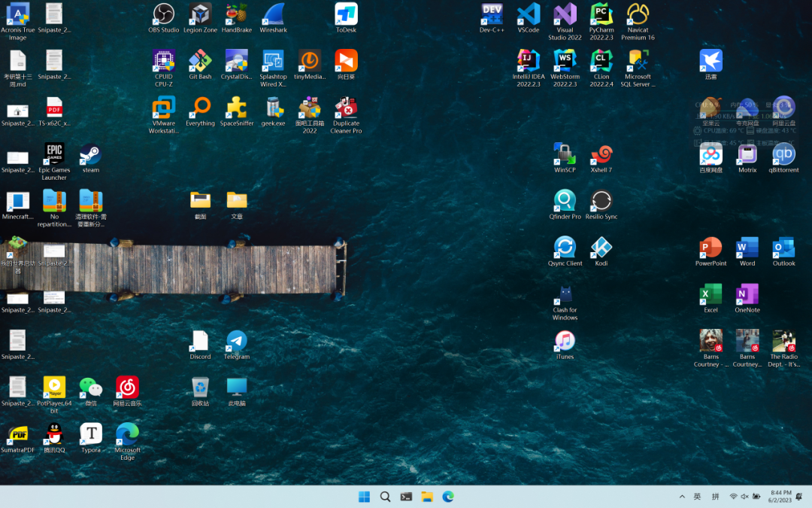The width and height of the screenshot is (812, 508).
Task: Open File Explorer on the taskbar
Action: click(427, 497)
